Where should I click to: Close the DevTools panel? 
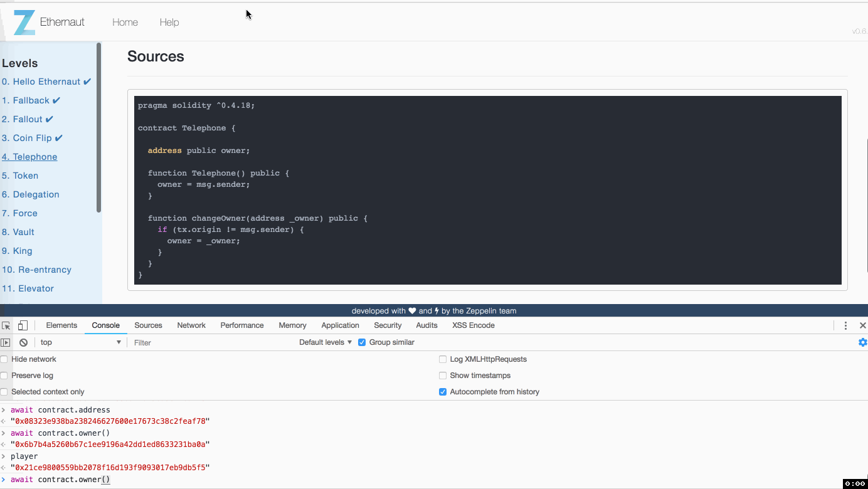(x=862, y=325)
